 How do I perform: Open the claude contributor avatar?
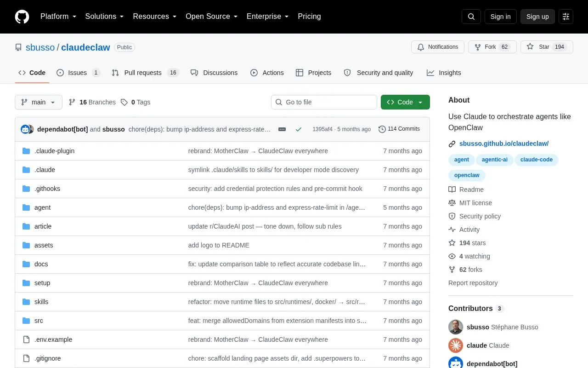pos(456,345)
